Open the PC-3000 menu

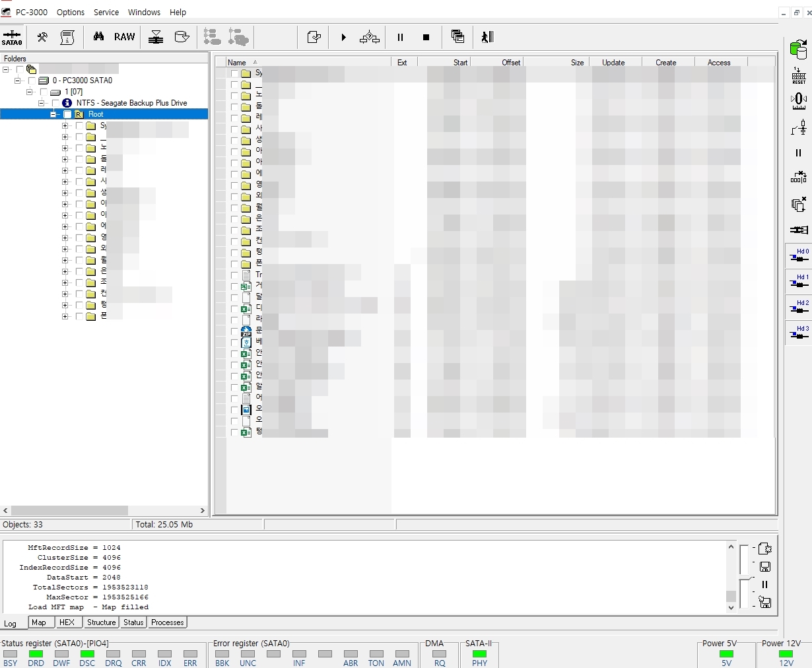(x=30, y=12)
